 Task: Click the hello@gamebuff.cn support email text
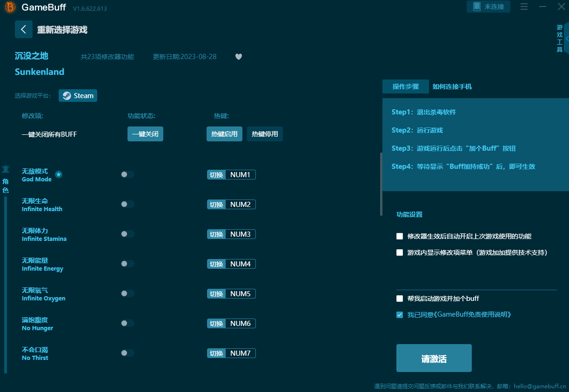(x=540, y=386)
